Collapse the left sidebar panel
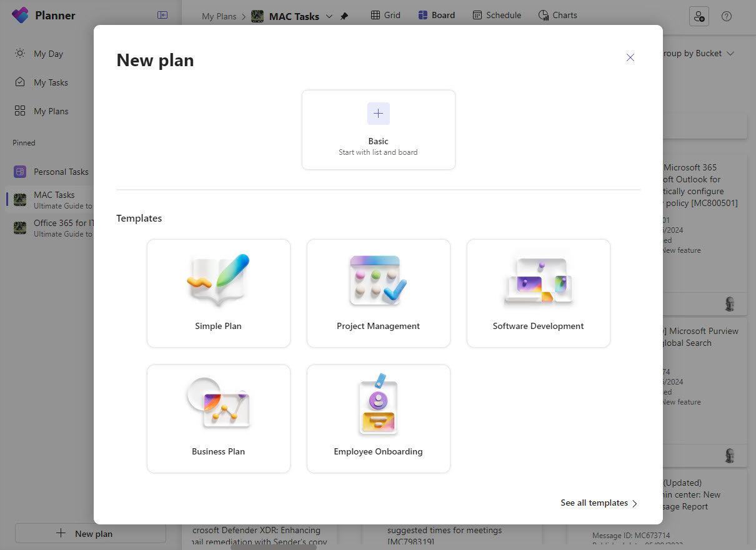Screen dimensions: 756x550 click(162, 14)
